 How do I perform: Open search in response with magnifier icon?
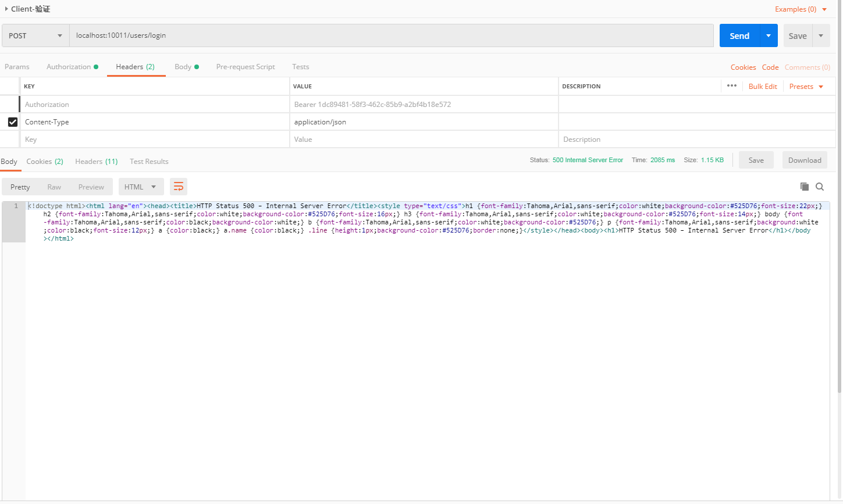[x=820, y=187]
